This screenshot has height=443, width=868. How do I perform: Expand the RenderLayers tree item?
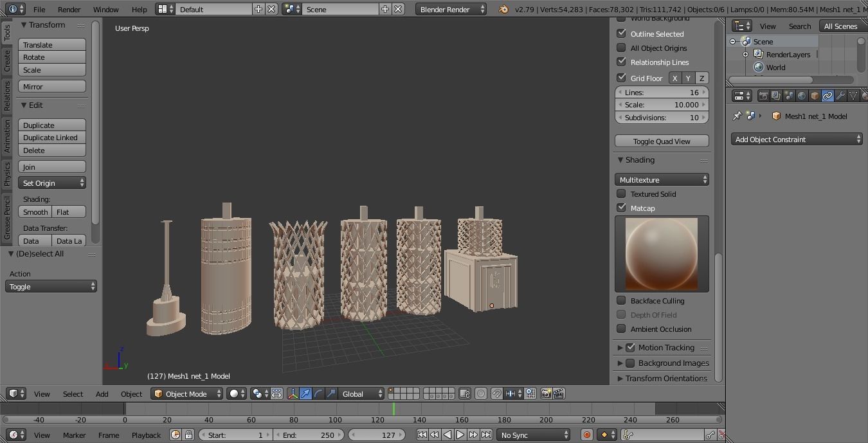pyautogui.click(x=745, y=54)
